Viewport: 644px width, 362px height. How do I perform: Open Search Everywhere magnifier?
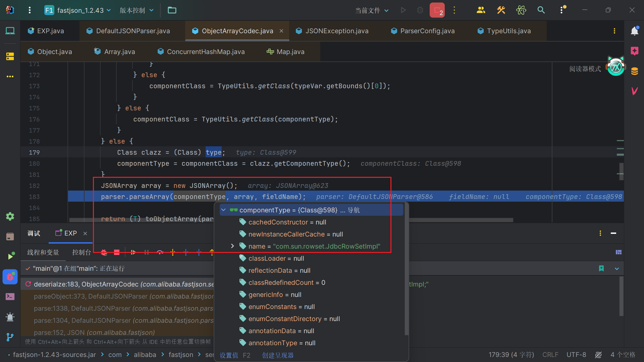pyautogui.click(x=541, y=10)
